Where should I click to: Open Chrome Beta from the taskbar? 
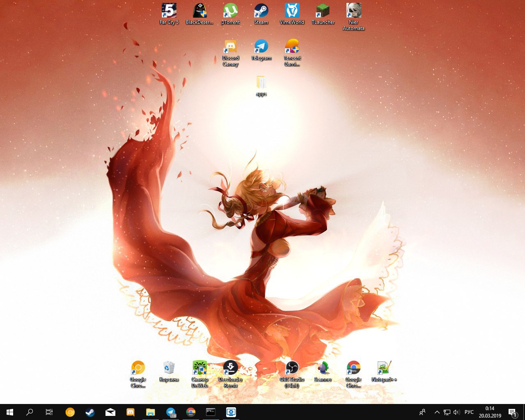click(x=190, y=412)
